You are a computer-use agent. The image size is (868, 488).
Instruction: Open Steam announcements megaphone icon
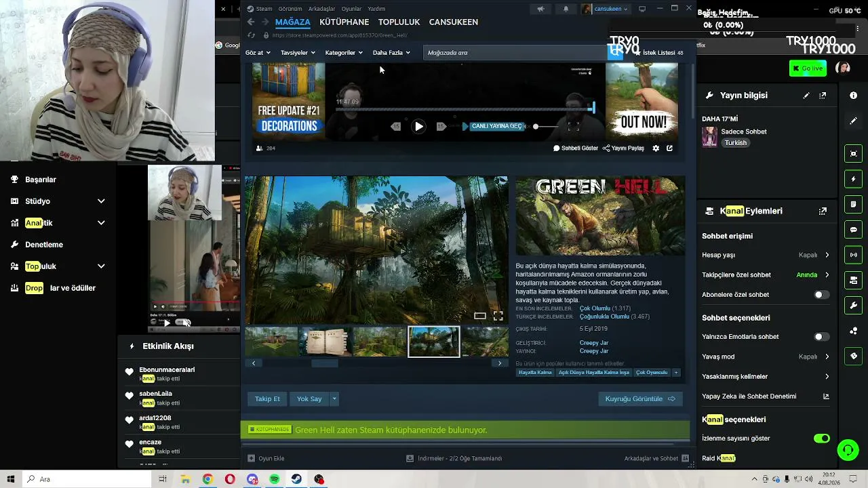pos(540,9)
